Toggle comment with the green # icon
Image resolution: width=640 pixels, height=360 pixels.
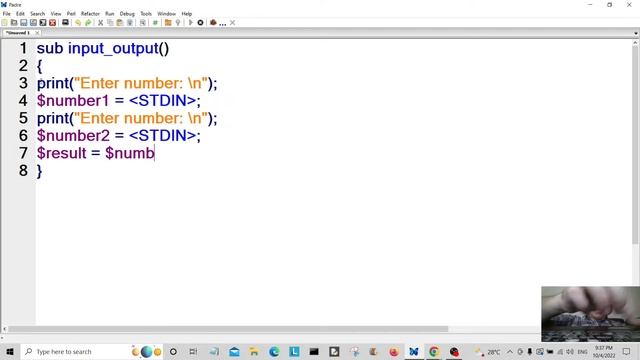coord(155,23)
